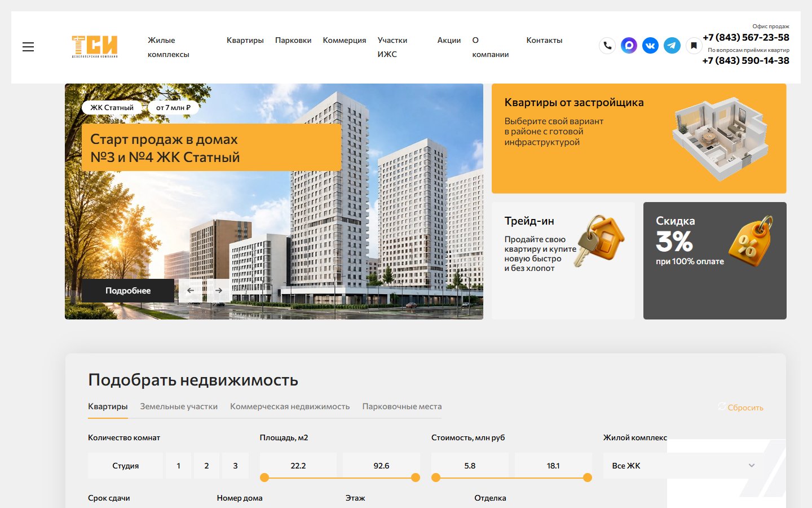Call sales office number +7 (843) 567-23-58
812x508 pixels.
point(746,37)
